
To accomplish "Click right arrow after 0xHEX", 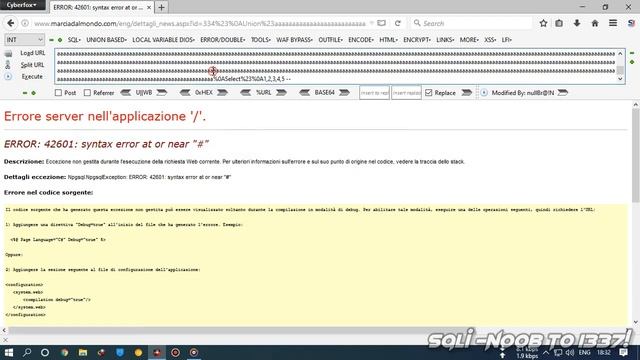I will click(222, 93).
